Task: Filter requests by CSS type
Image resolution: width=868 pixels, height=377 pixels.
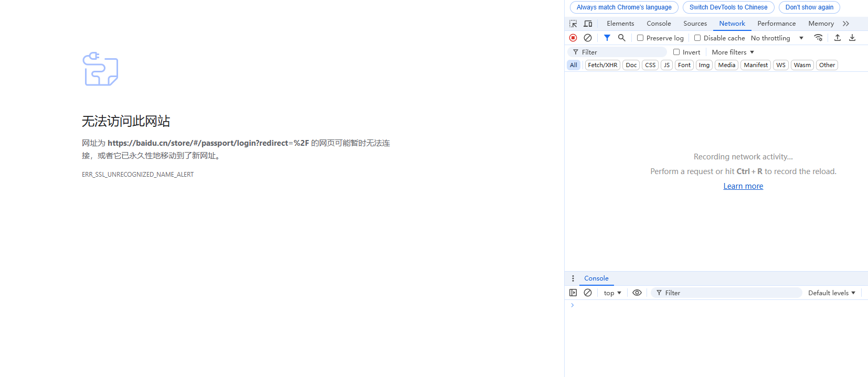Action: coord(650,65)
